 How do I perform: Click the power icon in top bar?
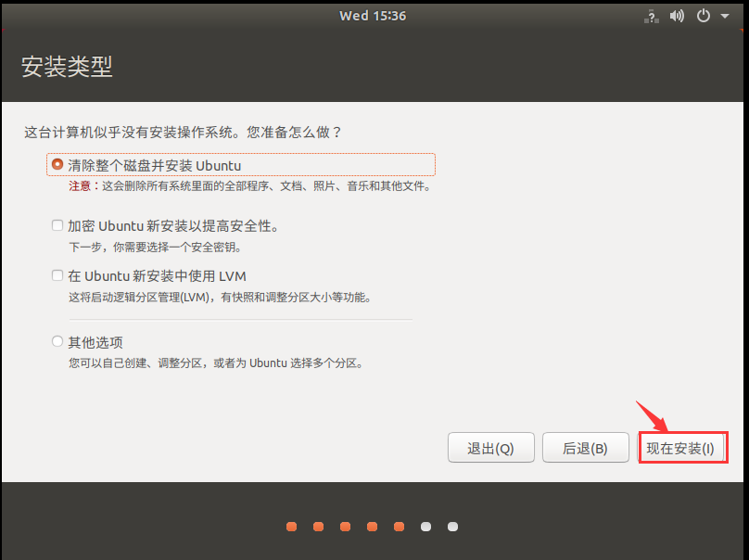click(x=704, y=16)
